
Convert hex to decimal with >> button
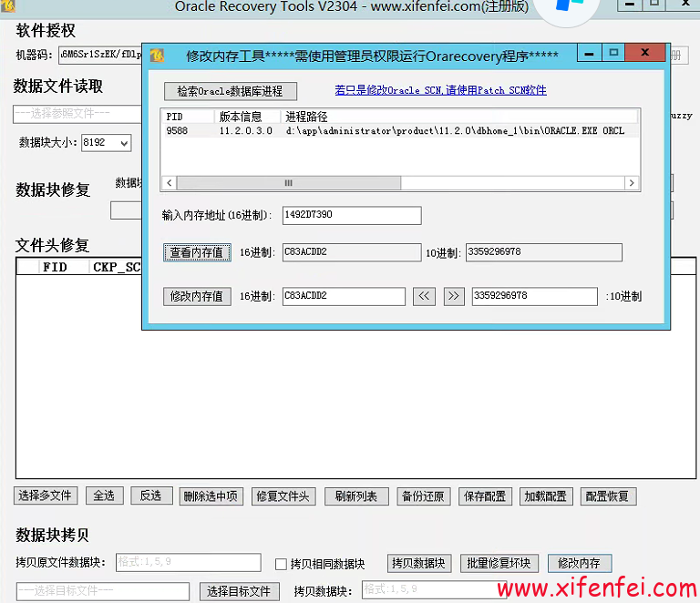coord(454,296)
